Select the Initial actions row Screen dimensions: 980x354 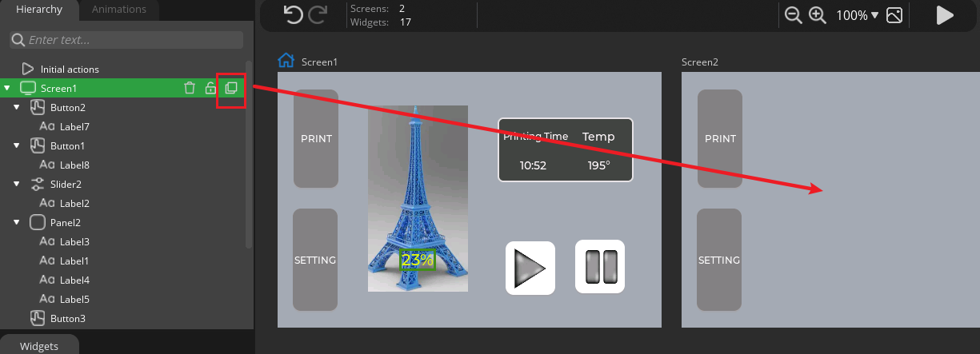[126, 69]
